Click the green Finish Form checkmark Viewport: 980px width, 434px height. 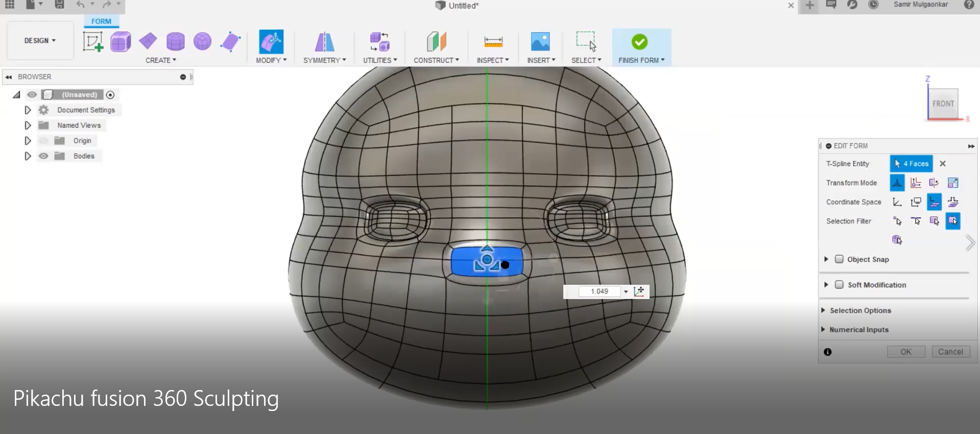pyautogui.click(x=639, y=42)
